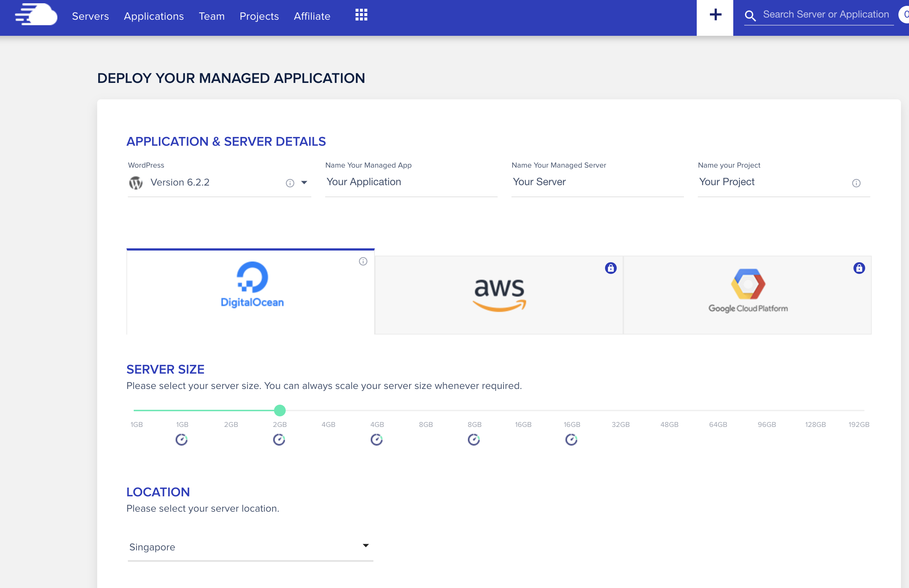Click the 8GB server size clock icon

click(474, 439)
